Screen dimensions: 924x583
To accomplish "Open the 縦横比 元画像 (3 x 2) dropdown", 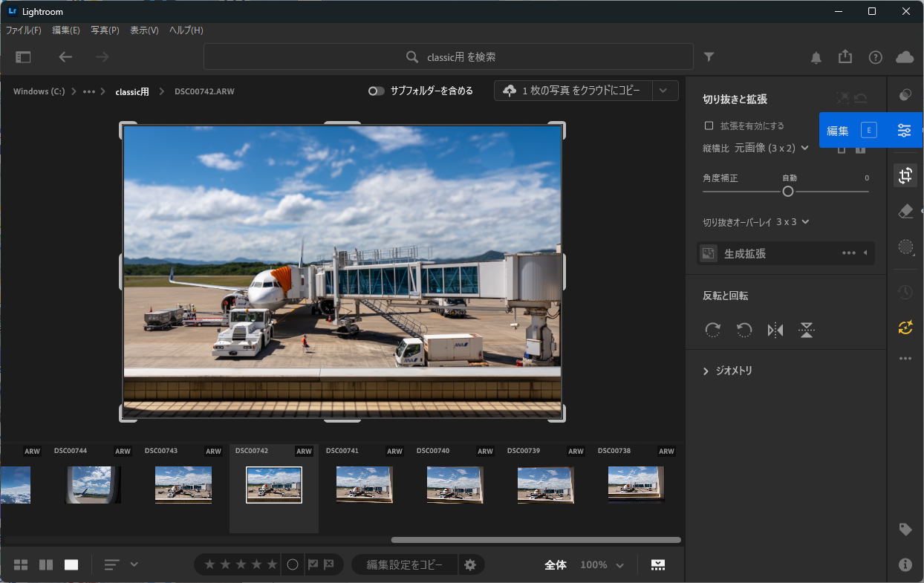I will (x=772, y=148).
